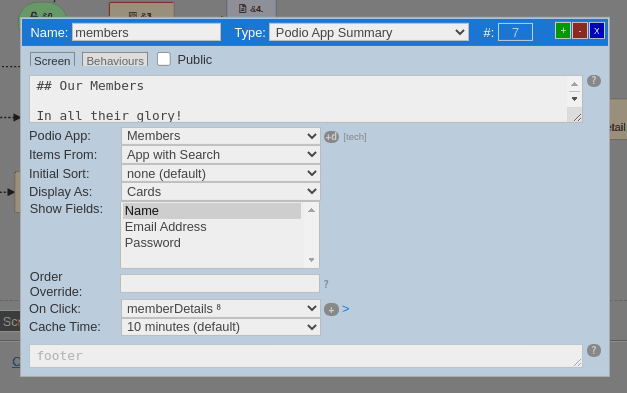Viewport: 627px width, 393px height.
Task: Click the grey plus icon beside On Click
Action: click(x=331, y=309)
